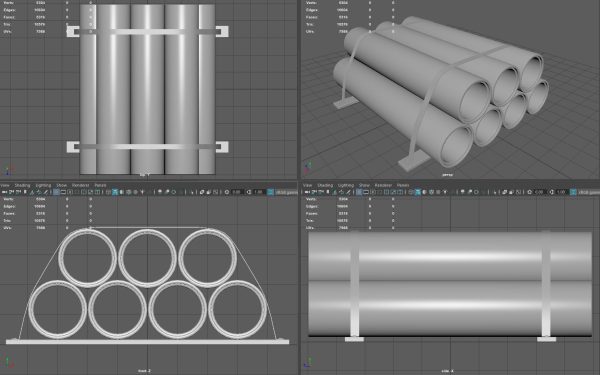Open Shading menu of side view panel
Viewport: 600px width, 375px height.
tap(325, 185)
